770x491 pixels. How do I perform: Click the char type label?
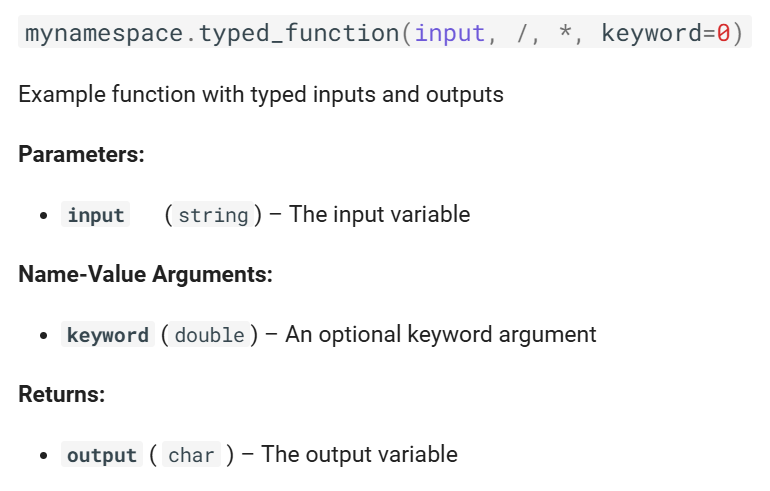pyautogui.click(x=191, y=454)
